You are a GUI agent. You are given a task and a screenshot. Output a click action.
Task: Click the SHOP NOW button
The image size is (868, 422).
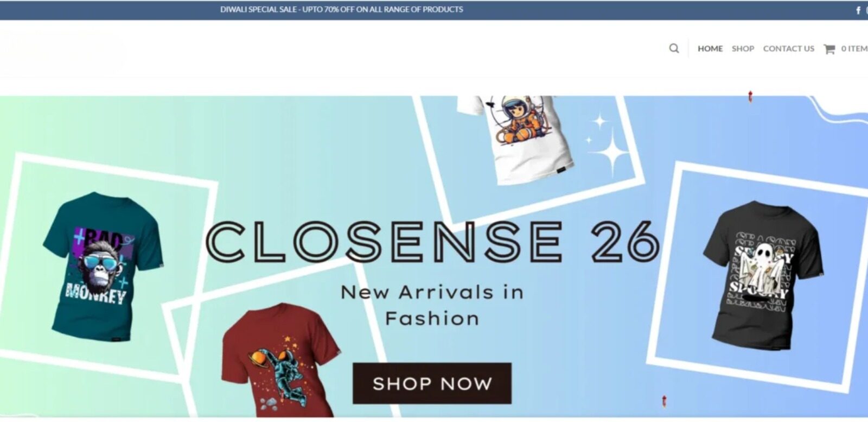coord(432,383)
